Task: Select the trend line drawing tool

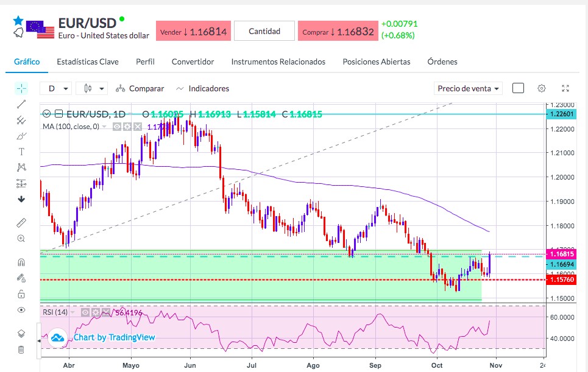Action: click(21, 104)
